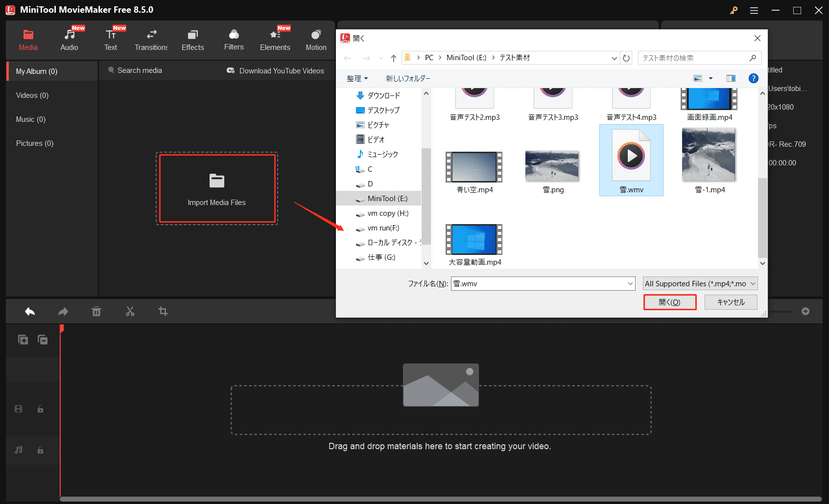
Task: Click the Split (scissors) tool
Action: click(130, 311)
